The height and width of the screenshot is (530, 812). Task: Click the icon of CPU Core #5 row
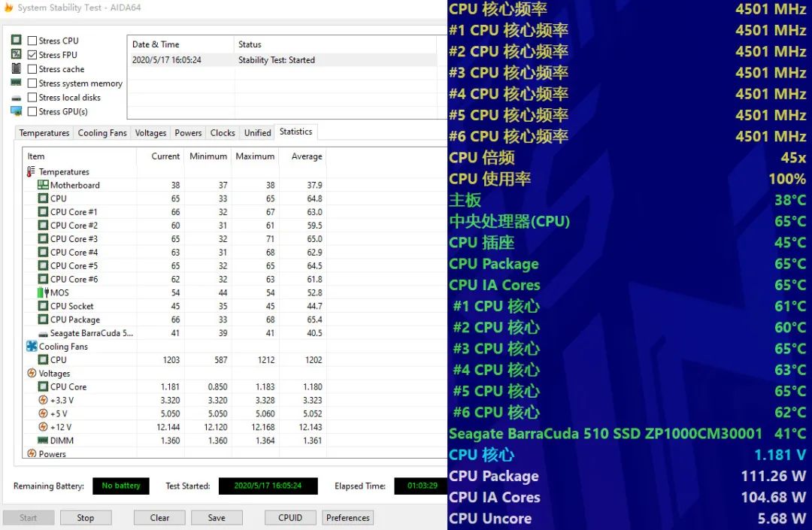click(x=43, y=265)
